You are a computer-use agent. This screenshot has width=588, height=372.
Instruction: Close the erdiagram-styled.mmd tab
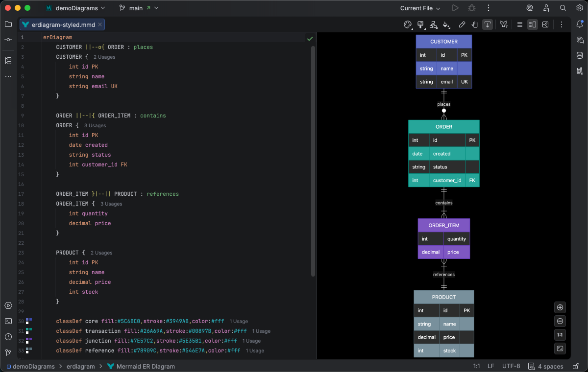click(x=100, y=24)
